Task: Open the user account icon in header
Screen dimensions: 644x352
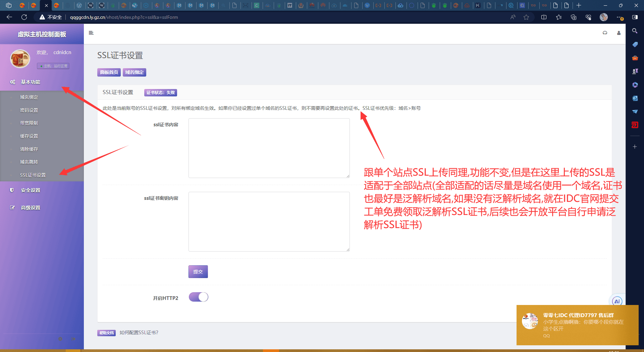Action: (x=619, y=33)
